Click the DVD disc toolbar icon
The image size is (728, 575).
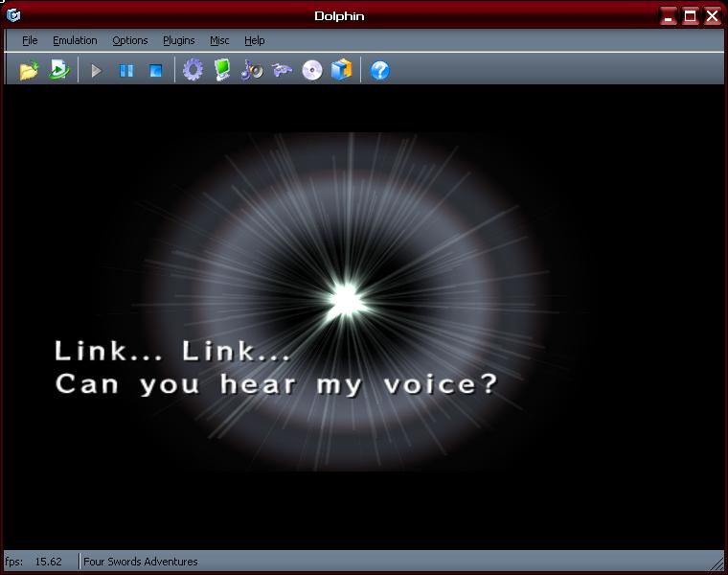(312, 71)
